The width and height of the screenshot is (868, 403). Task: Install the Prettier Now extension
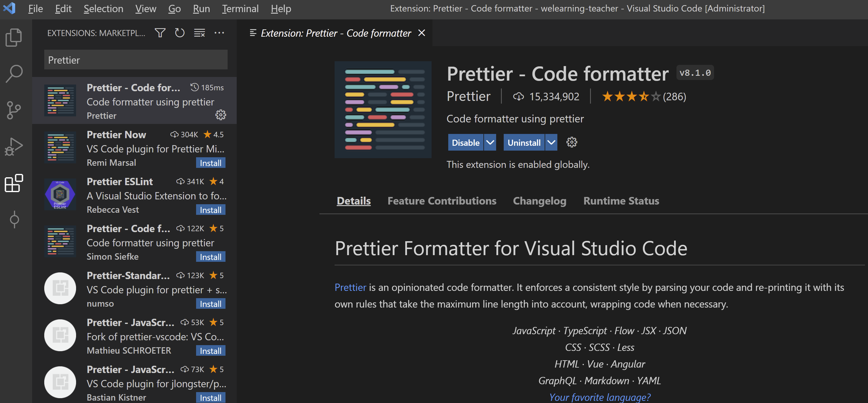click(211, 163)
